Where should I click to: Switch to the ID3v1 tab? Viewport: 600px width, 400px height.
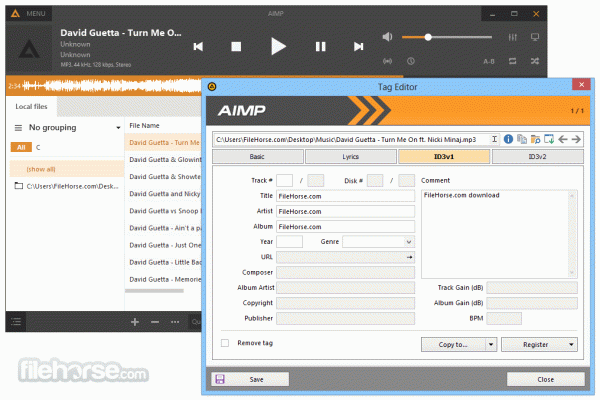444,157
